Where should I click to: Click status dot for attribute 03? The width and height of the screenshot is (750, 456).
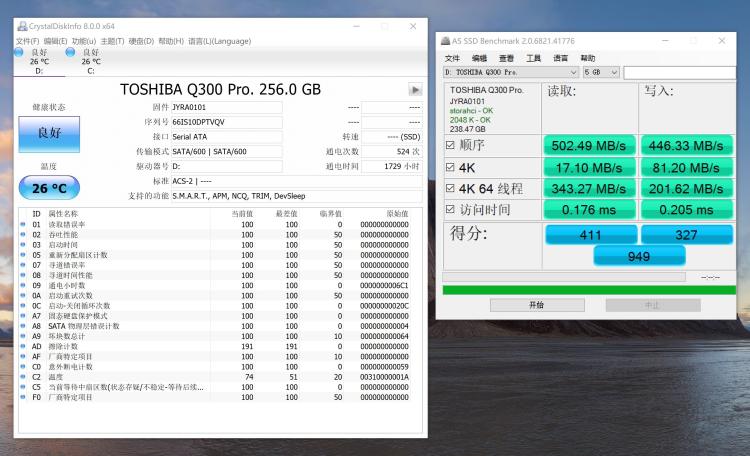click(23, 245)
